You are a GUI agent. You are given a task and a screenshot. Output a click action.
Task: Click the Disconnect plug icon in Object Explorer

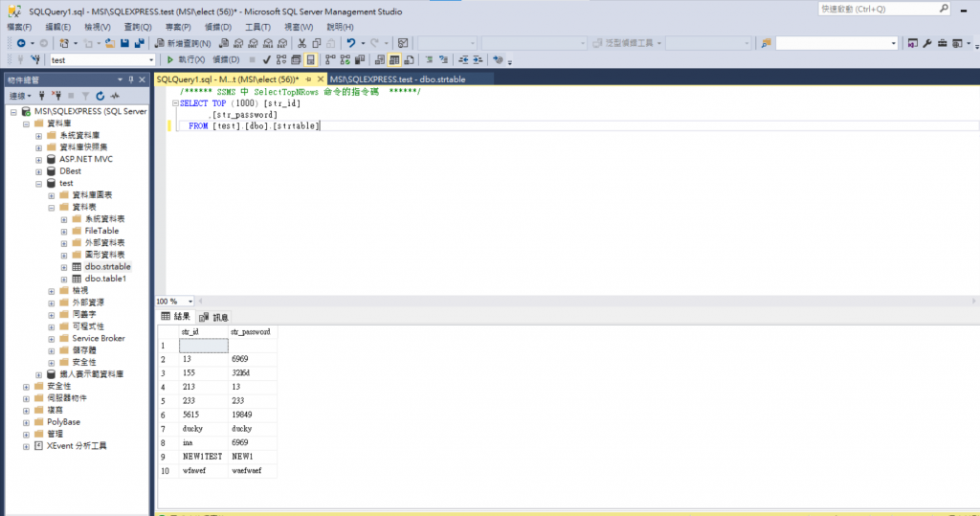coord(56,96)
